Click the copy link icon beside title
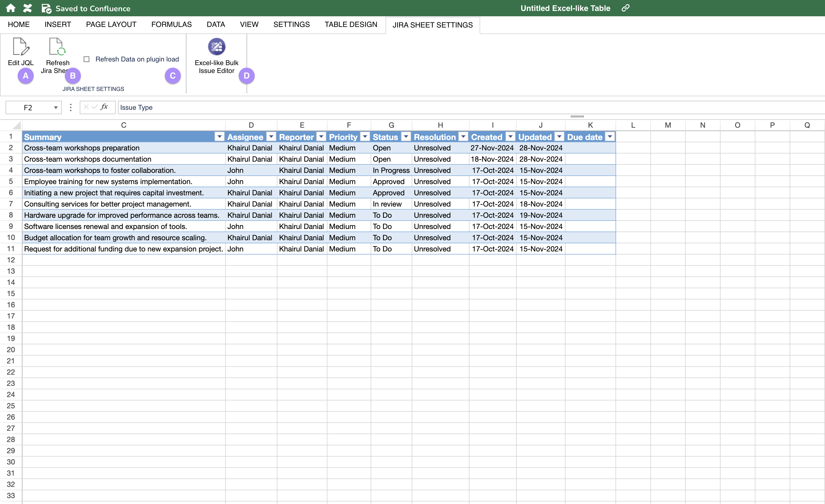Screen dimensions: 825x504 pyautogui.click(x=625, y=8)
